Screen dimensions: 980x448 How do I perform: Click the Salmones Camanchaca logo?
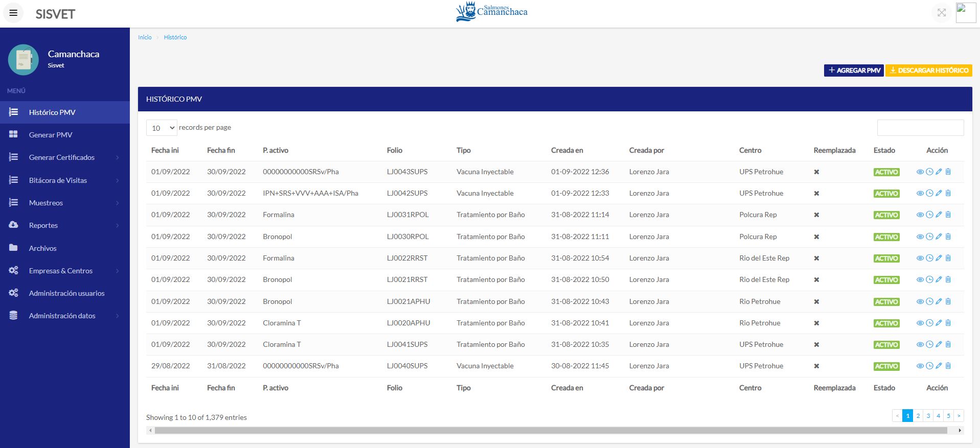point(491,12)
